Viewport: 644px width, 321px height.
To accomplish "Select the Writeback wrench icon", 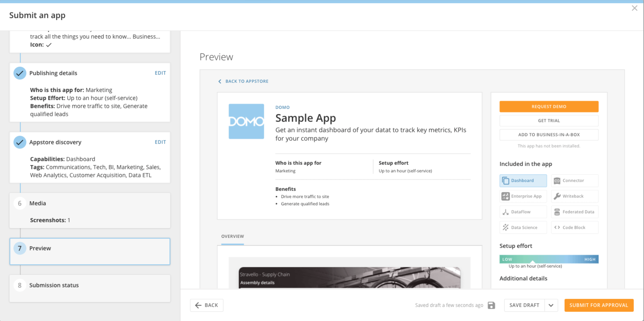I will (x=557, y=196).
